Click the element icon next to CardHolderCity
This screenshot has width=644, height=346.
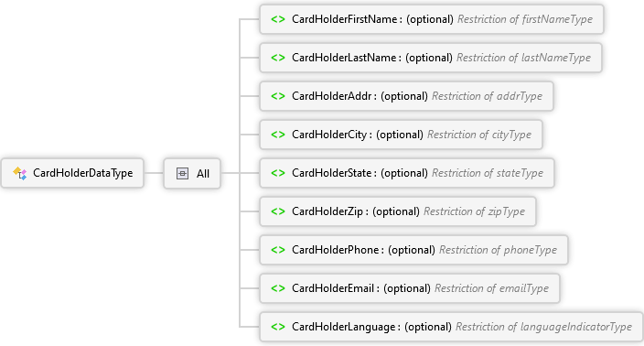[x=278, y=135]
